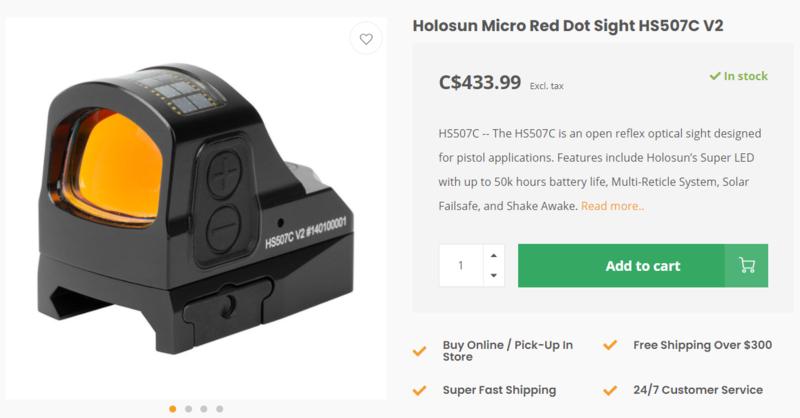Click the quantity input field
The image size is (800, 418).
coord(461,266)
